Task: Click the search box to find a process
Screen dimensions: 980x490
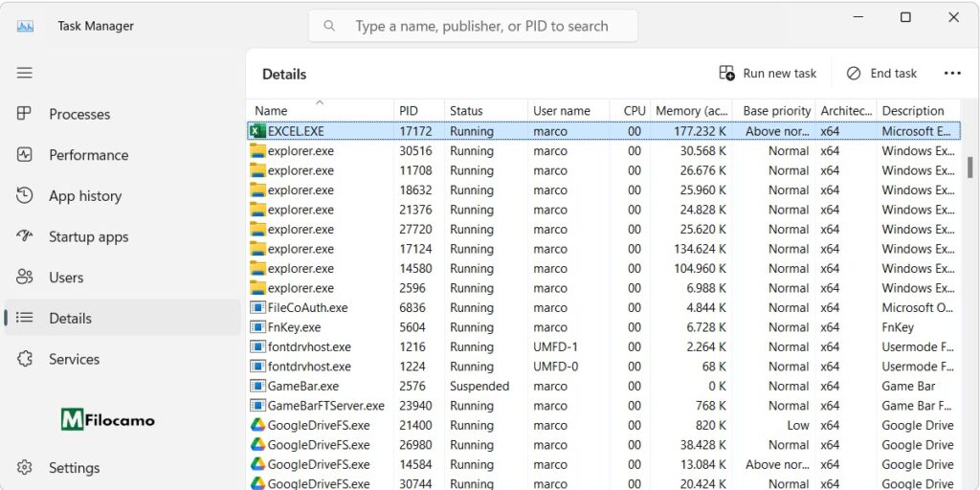Action: point(473,26)
